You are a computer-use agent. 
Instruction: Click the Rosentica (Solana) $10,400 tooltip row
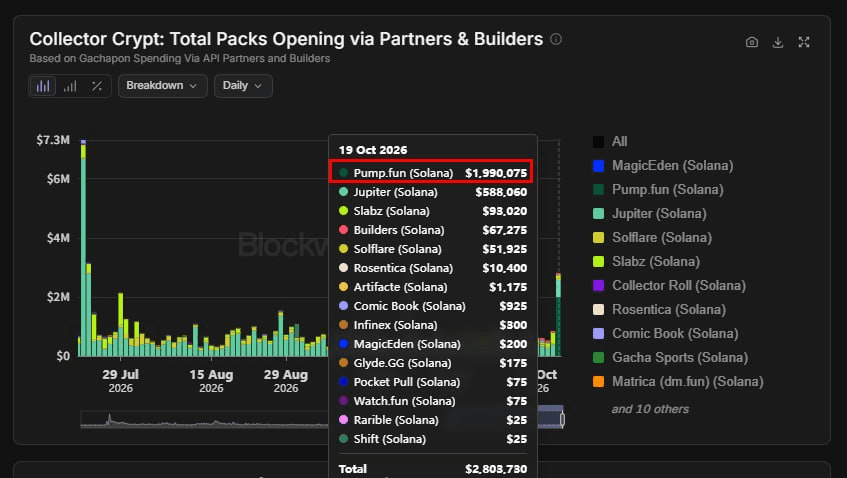click(432, 268)
